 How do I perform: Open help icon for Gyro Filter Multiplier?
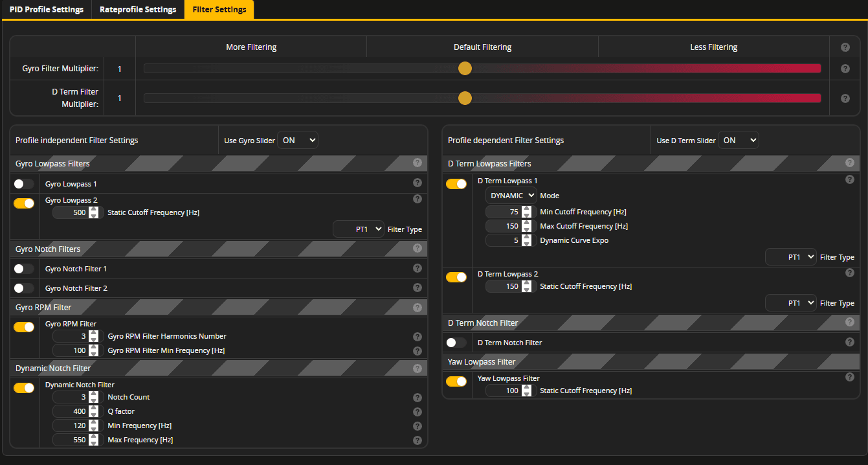click(x=845, y=69)
